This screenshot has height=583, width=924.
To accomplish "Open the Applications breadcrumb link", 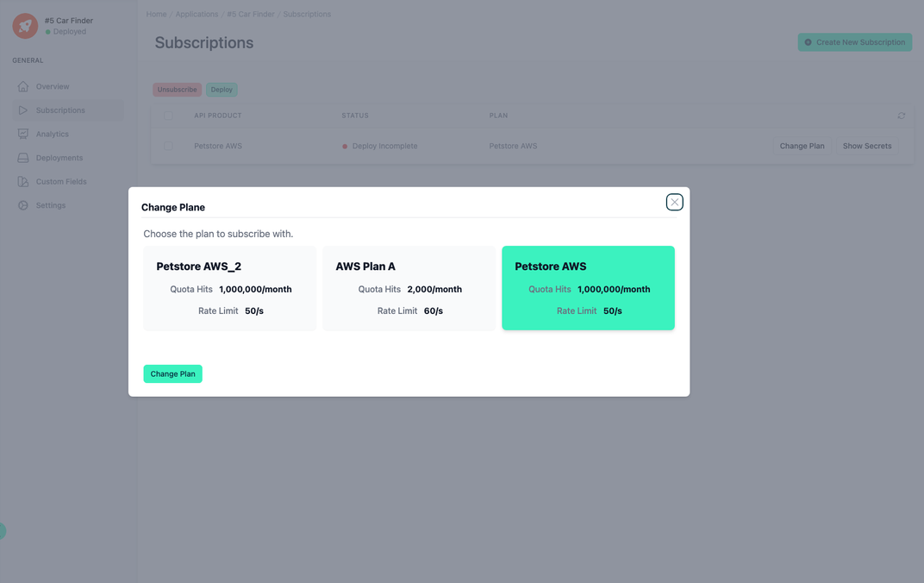I will [x=197, y=14].
